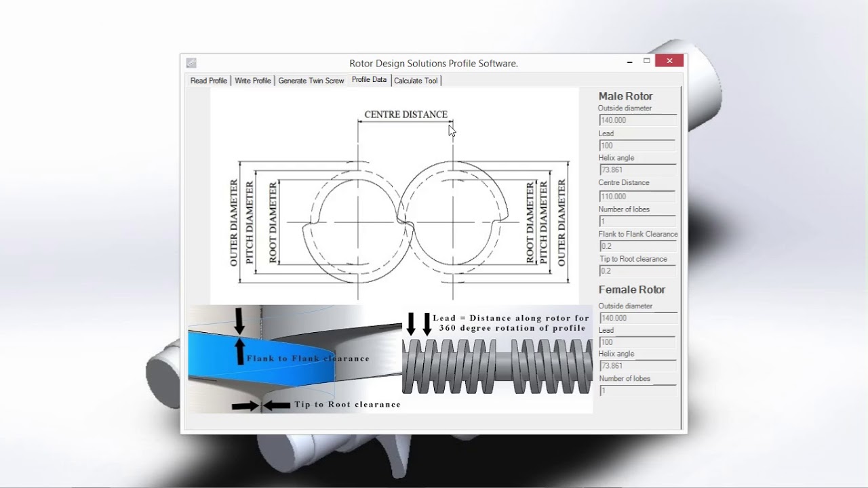
Task: Click Male Rotor Outside diameter field 140.000
Action: (637, 120)
